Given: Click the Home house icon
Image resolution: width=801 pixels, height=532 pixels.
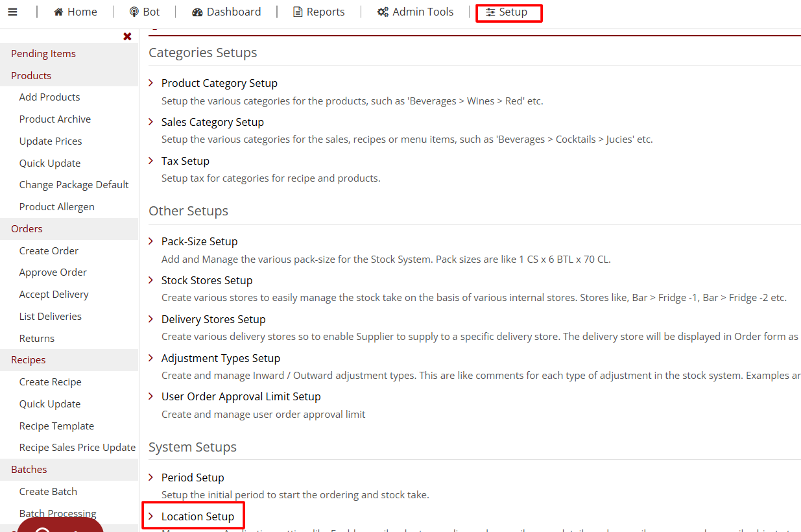Looking at the screenshot, I should [x=58, y=12].
